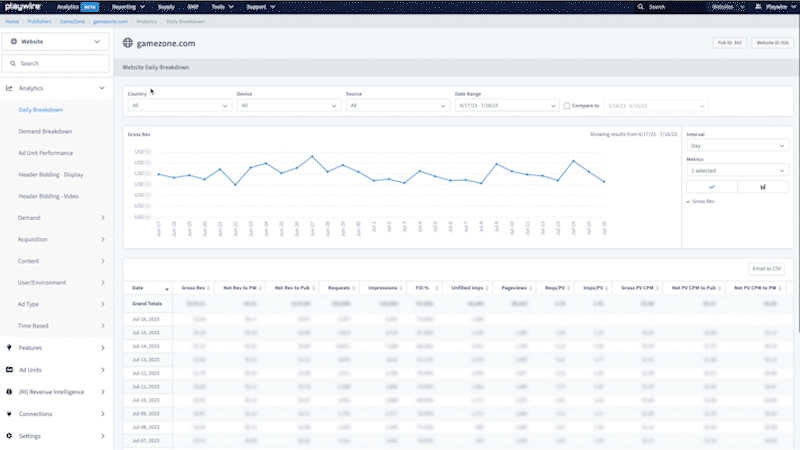Click the user icon near Playwire account
The width and height of the screenshot is (800, 450).
758,7
